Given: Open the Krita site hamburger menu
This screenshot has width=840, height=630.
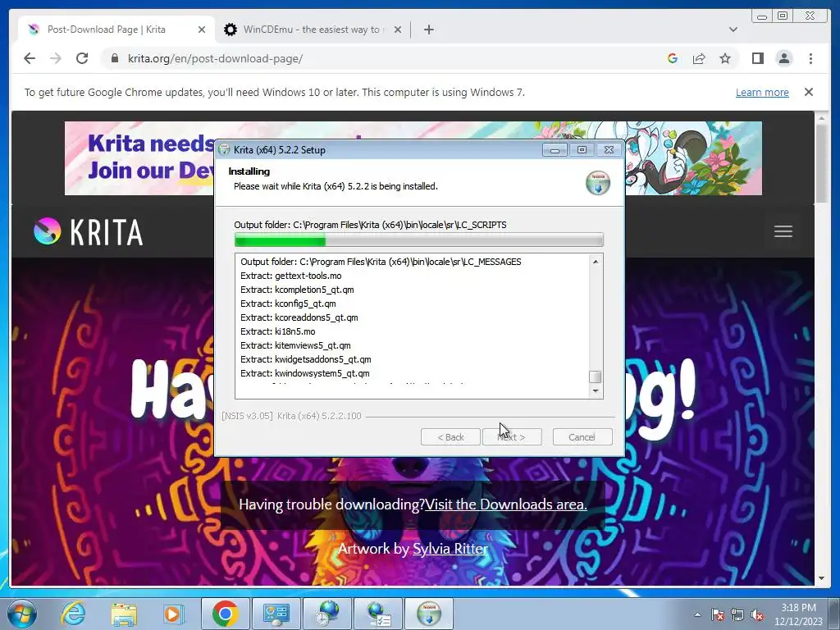Looking at the screenshot, I should 783,231.
